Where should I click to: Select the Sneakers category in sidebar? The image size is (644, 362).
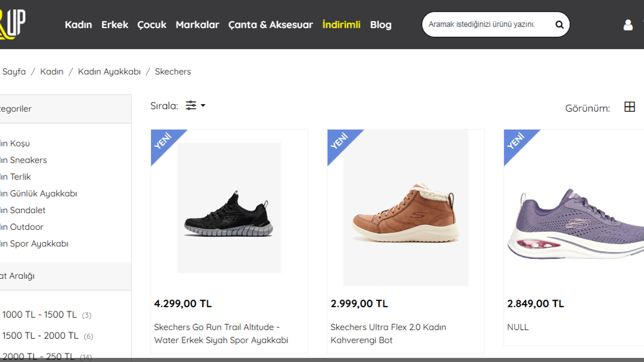tap(25, 160)
